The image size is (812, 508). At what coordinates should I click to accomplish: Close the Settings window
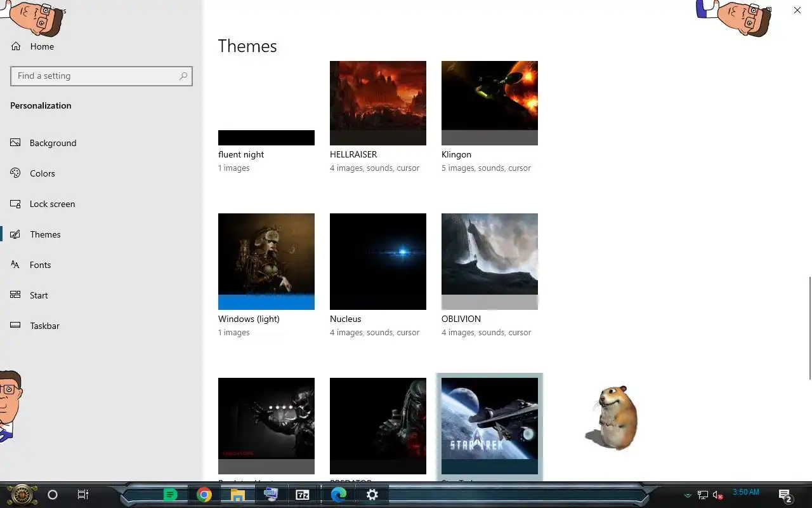pos(797,10)
